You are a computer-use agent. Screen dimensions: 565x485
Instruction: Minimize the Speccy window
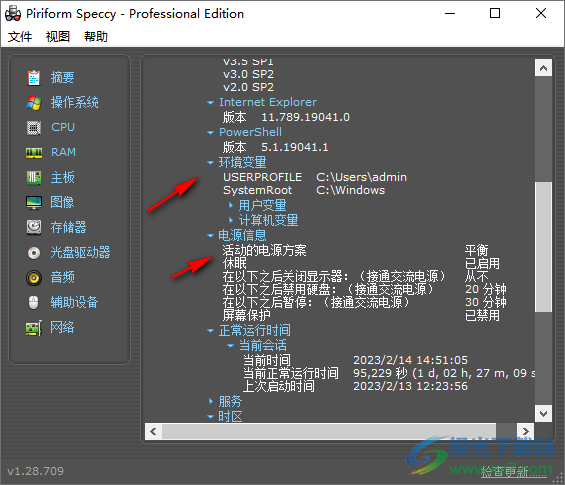click(x=450, y=14)
